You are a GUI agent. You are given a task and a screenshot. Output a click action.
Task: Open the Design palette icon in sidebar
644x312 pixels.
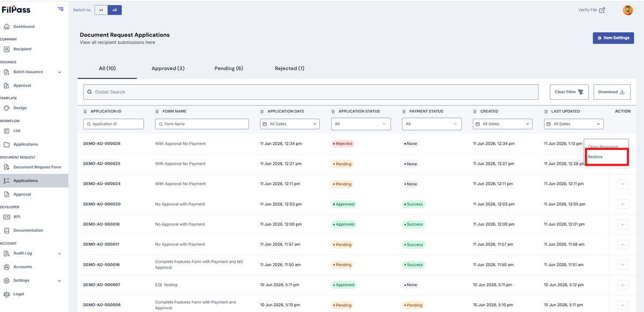(6, 108)
